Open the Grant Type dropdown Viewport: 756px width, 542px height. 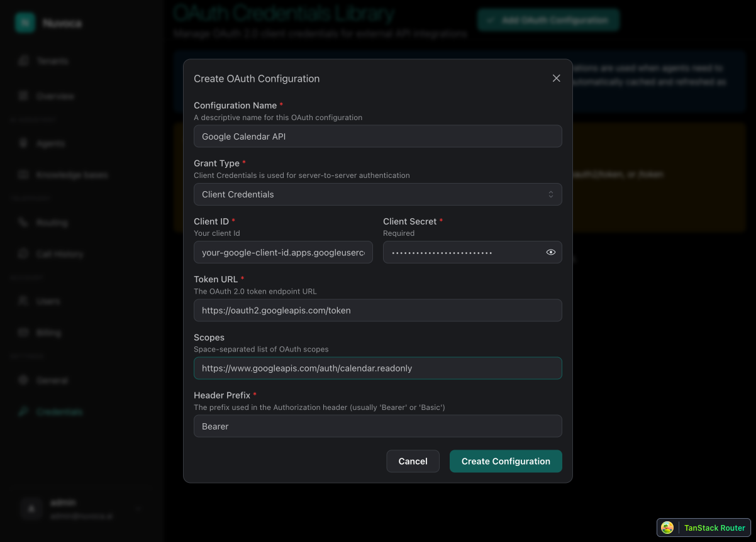(378, 194)
